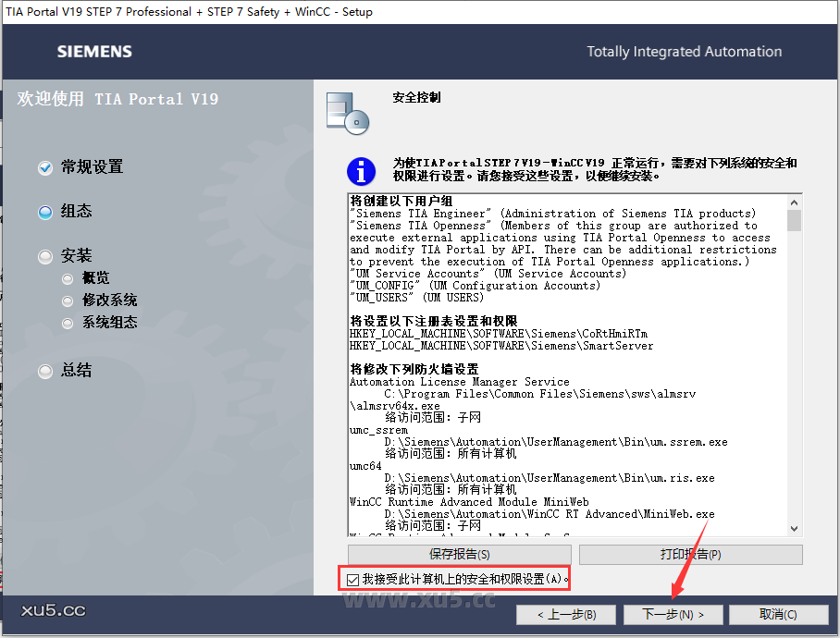Click the SIEMENS logo in the header
Screen dimensions: 840x638
click(93, 53)
